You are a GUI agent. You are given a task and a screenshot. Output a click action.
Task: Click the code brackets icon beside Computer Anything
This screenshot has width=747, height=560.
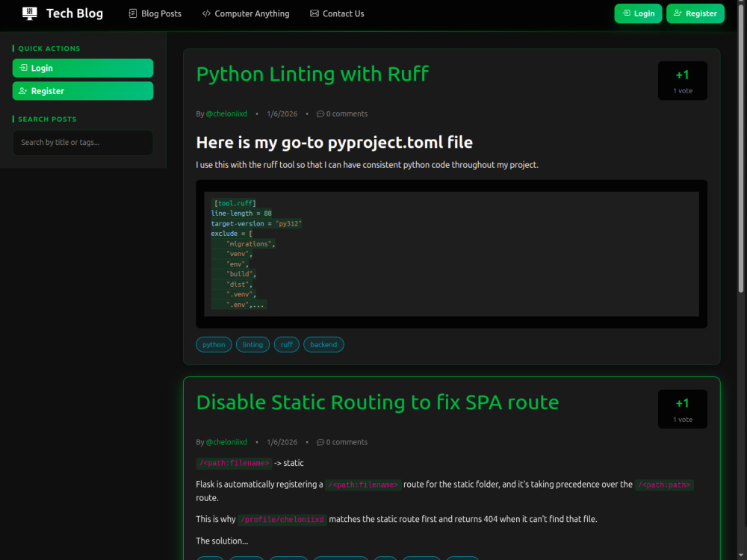point(206,13)
